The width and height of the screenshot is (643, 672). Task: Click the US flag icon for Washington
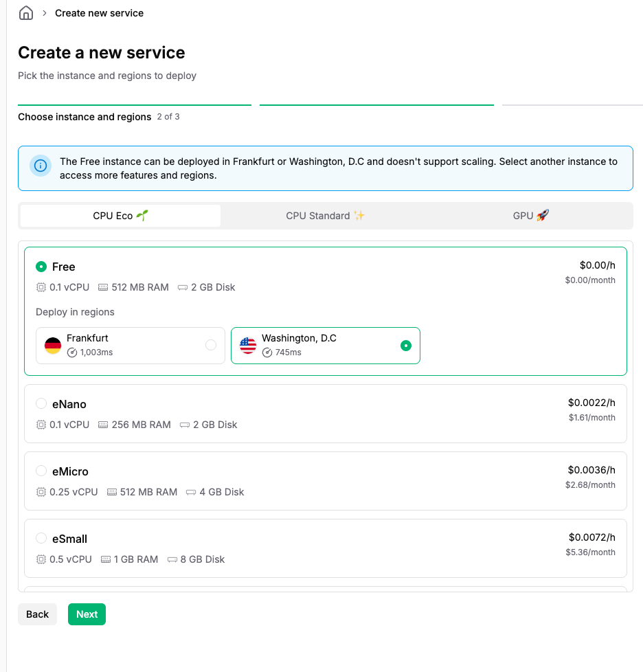coord(248,345)
